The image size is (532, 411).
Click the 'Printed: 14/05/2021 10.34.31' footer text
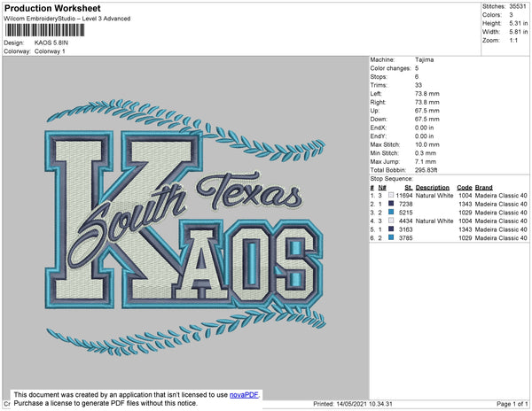(353, 404)
